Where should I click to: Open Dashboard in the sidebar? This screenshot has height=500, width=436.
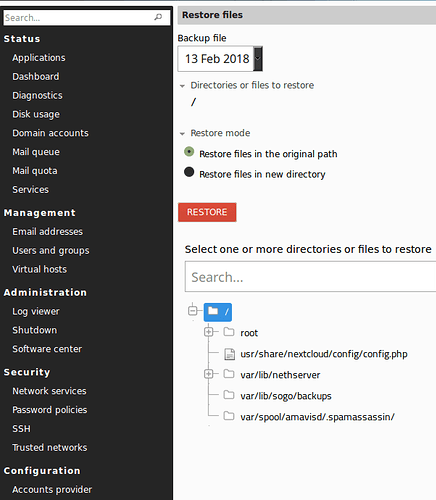click(x=36, y=77)
